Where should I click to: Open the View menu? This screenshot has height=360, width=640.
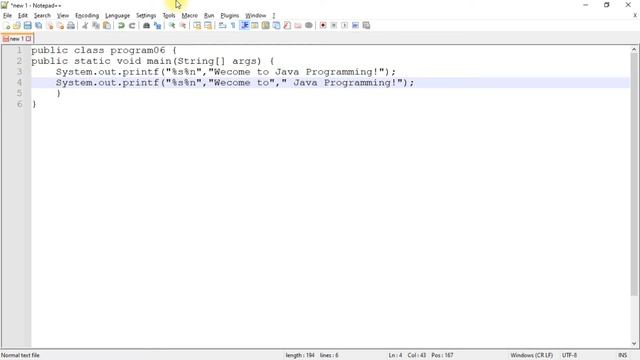click(x=62, y=16)
